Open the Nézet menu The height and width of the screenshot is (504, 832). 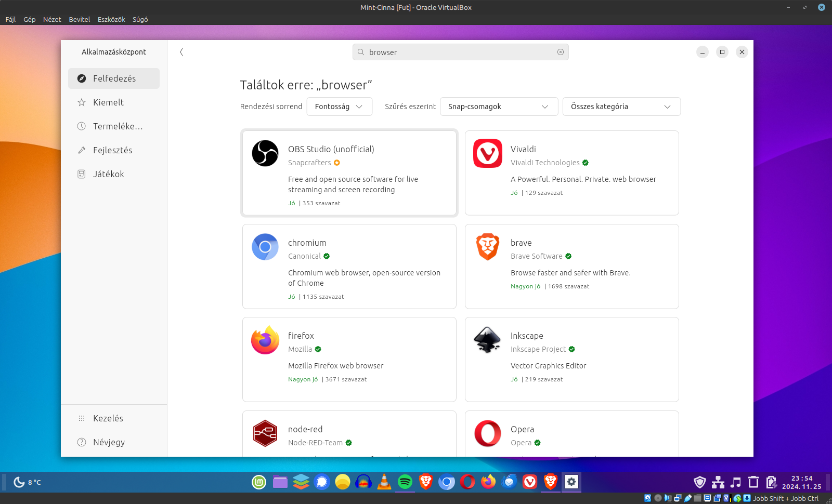tap(52, 19)
